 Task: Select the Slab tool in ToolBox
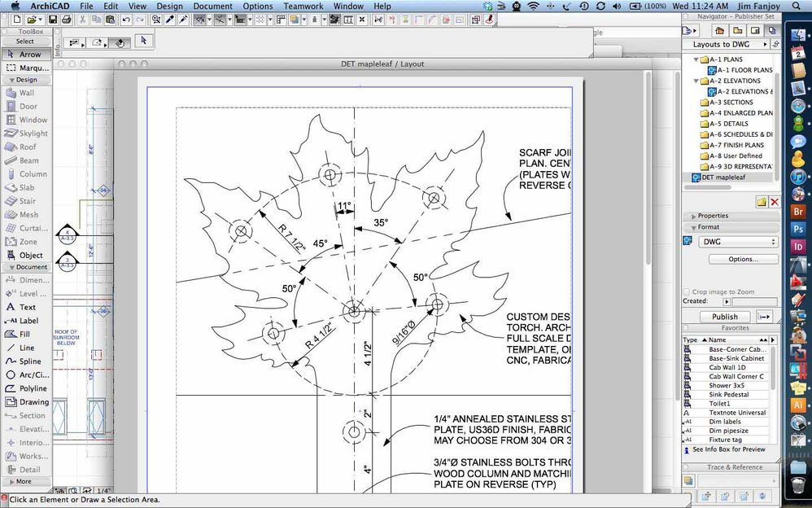coord(26,187)
